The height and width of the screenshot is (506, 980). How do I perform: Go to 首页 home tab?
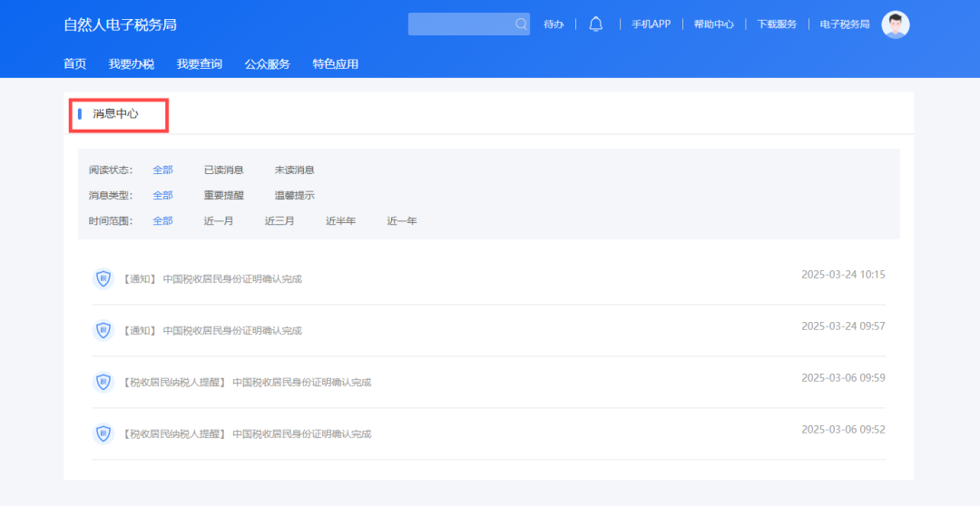(74, 63)
